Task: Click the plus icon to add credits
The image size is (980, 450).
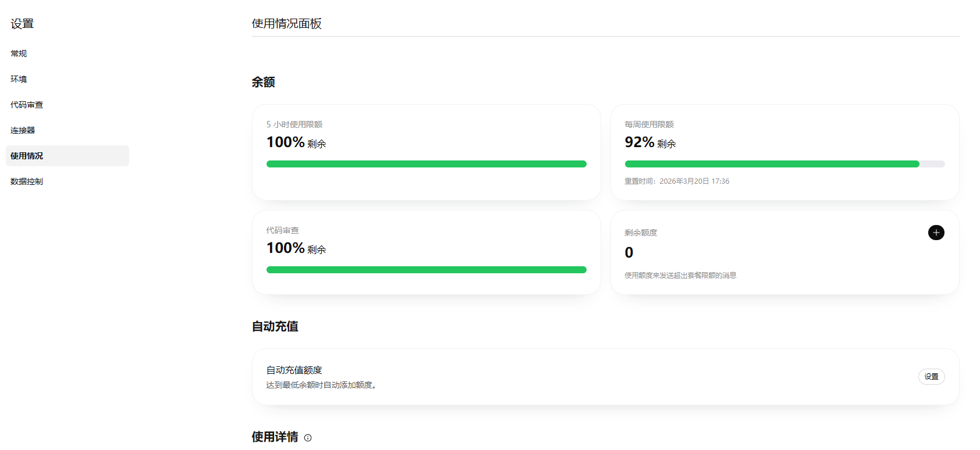Action: [936, 233]
